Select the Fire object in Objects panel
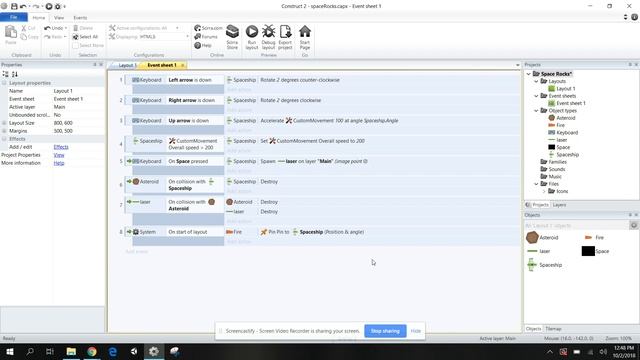This screenshot has height=360, width=640. click(594, 237)
